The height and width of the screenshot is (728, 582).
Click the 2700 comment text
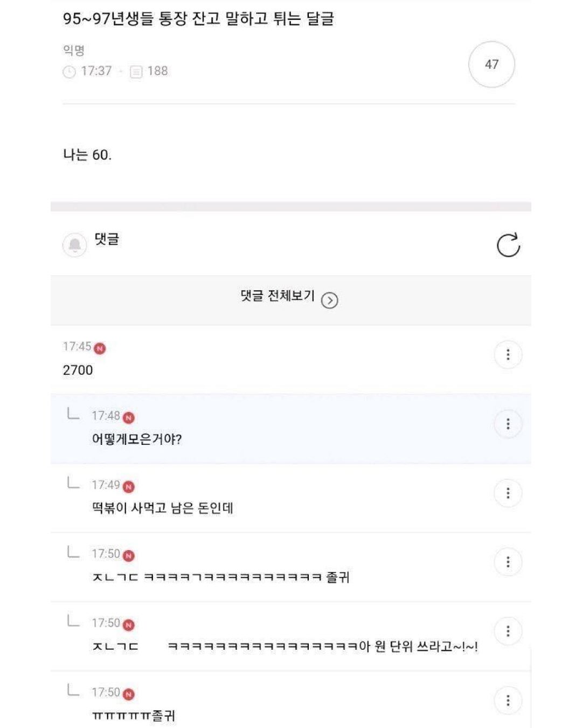[78, 370]
